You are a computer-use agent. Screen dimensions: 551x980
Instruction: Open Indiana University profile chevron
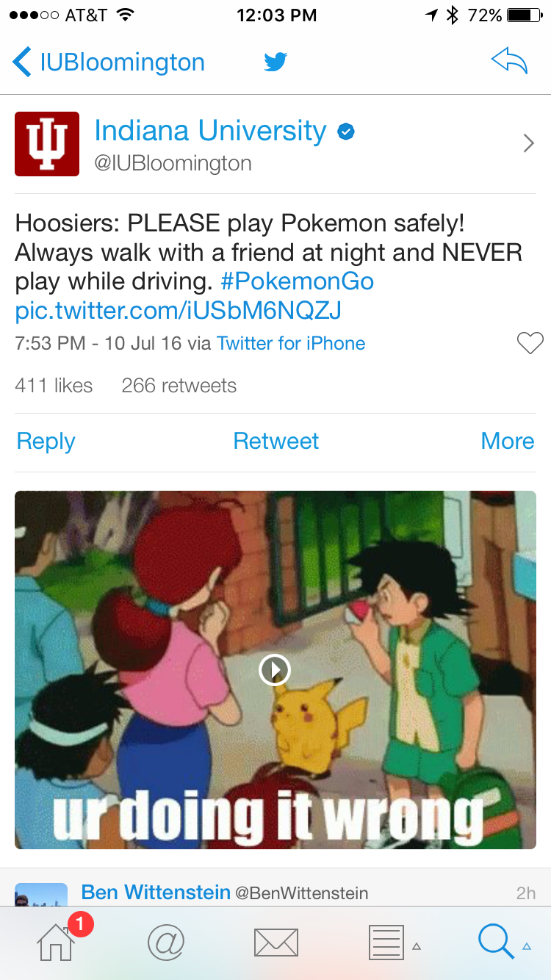(528, 143)
